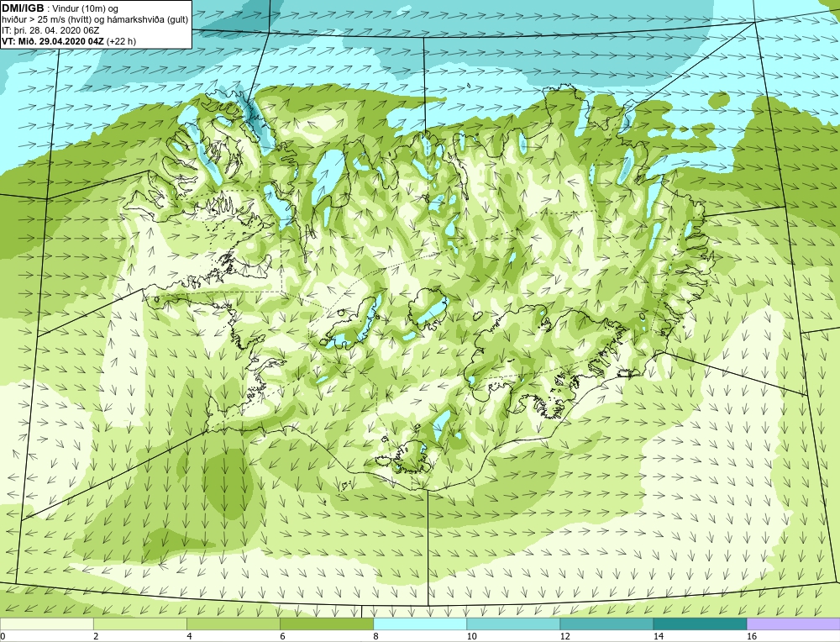840x642 pixels.
Task: Click the legend scale label '4'
Action: [189, 637]
